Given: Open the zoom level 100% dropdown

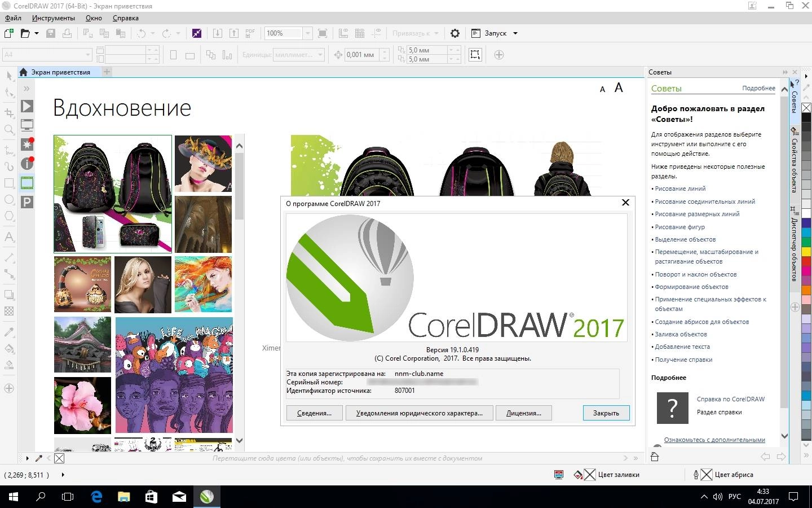Looking at the screenshot, I should [x=308, y=33].
